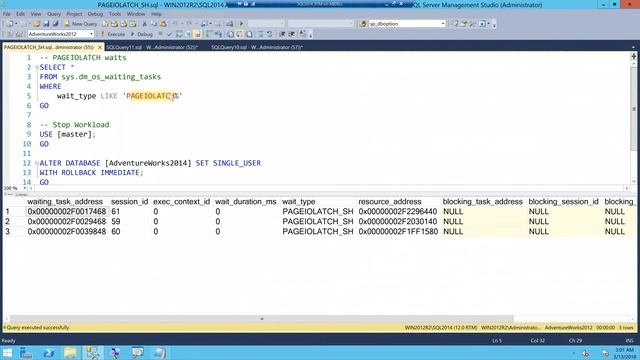Image resolution: width=640 pixels, height=360 pixels.
Task: Click the wait_duration_ms column header
Action: point(246,202)
